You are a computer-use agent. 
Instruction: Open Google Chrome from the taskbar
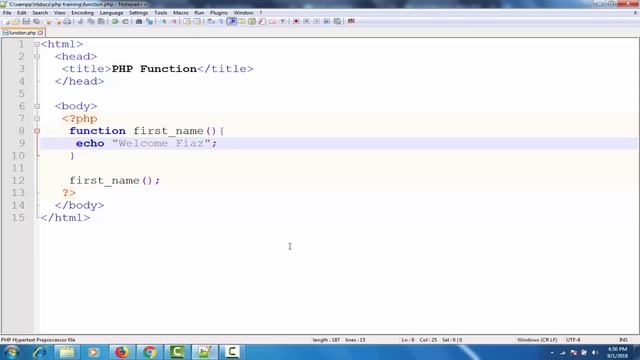point(149,352)
